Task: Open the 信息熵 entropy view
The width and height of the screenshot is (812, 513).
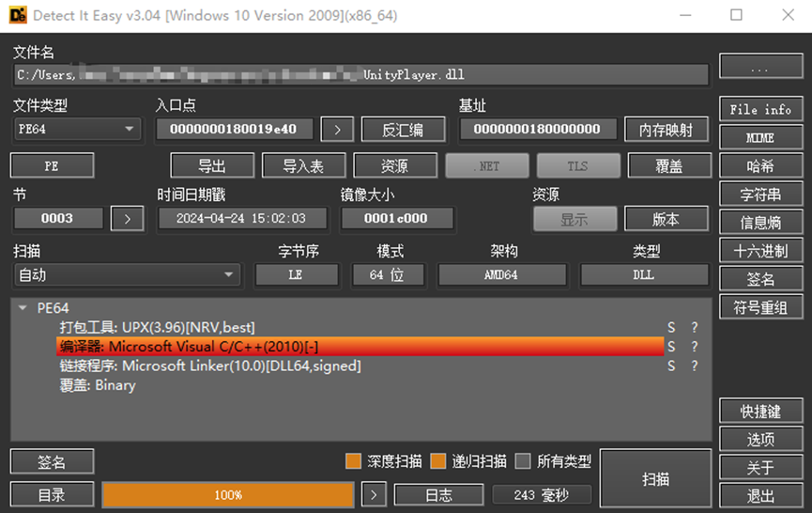Action: 760,223
